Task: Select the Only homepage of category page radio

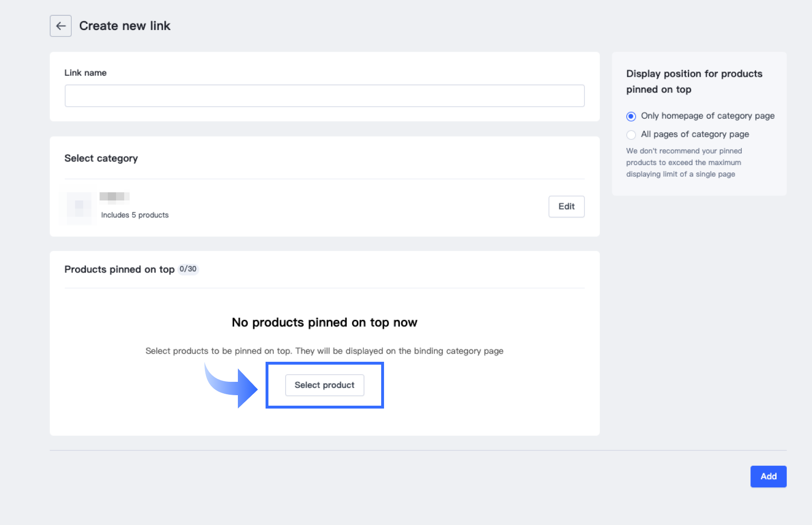Action: click(x=631, y=116)
